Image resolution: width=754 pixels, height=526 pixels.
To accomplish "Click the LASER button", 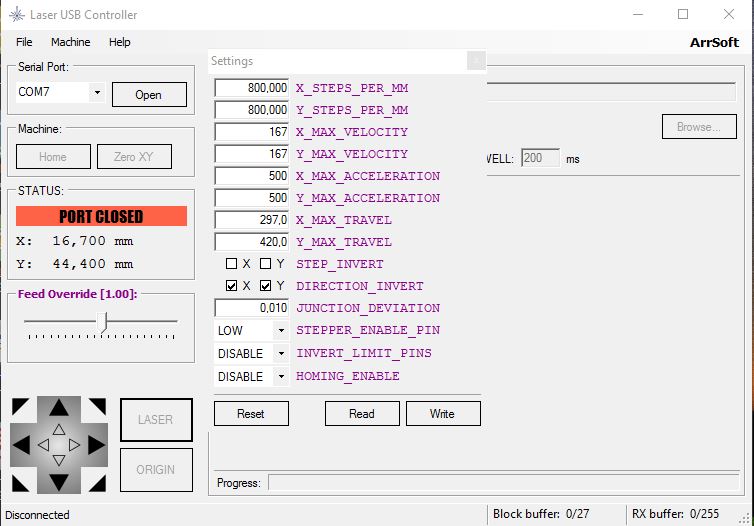I will pos(156,420).
